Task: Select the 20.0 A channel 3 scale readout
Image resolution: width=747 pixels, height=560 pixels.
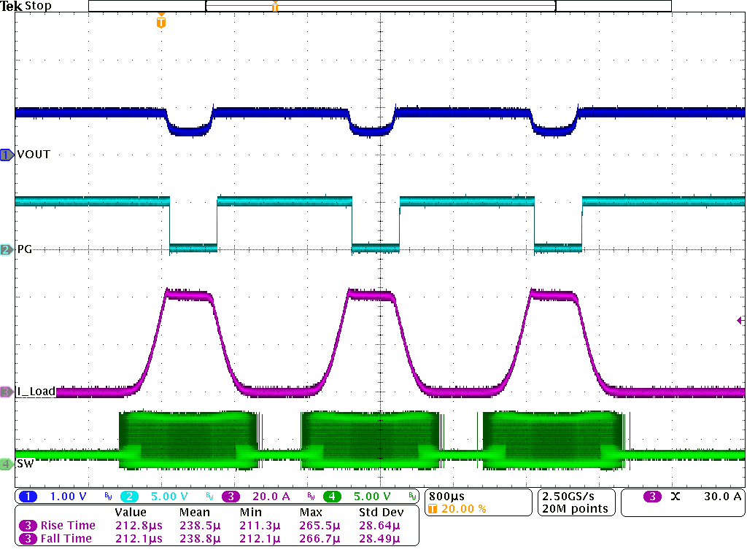Action: (271, 497)
